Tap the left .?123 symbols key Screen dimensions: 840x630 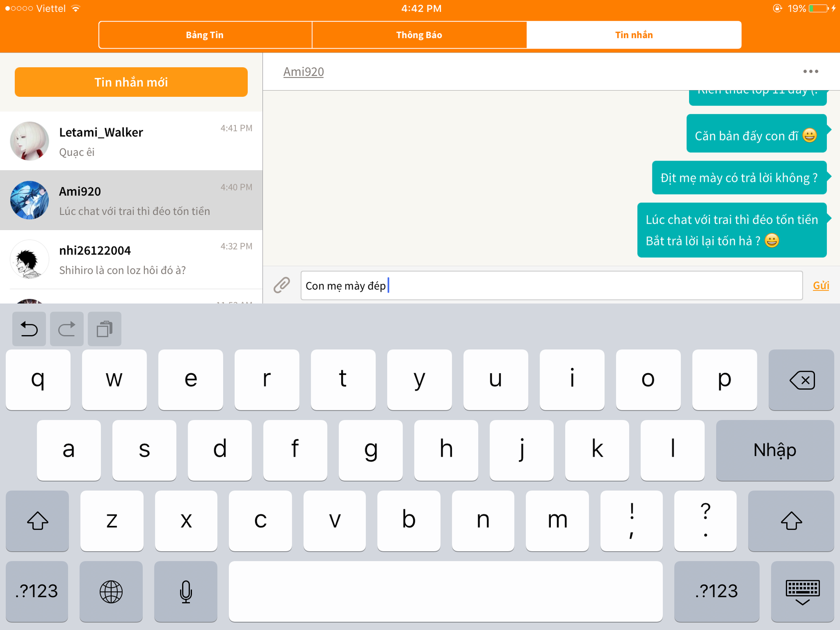click(x=37, y=591)
